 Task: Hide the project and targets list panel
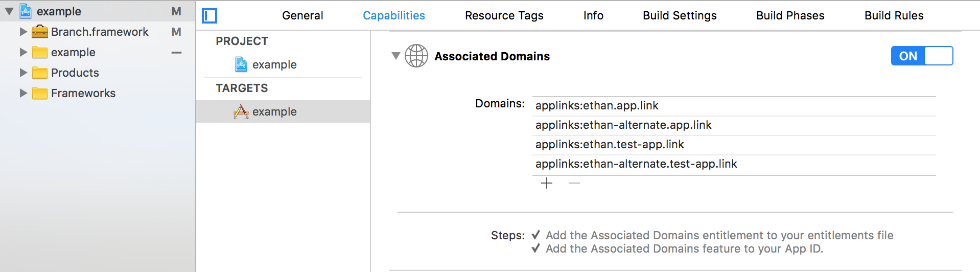(209, 16)
